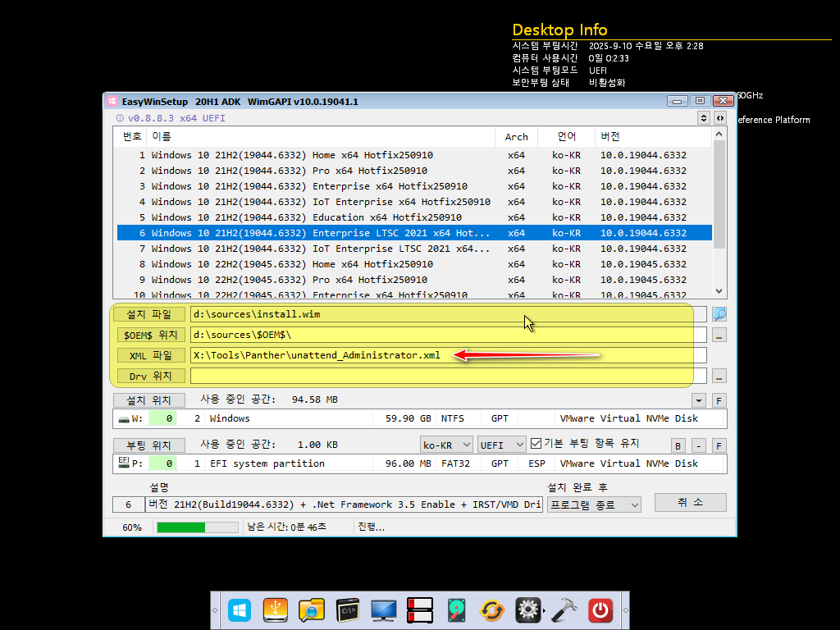Sort by 번호 column header
840x630 pixels.
(x=132, y=137)
